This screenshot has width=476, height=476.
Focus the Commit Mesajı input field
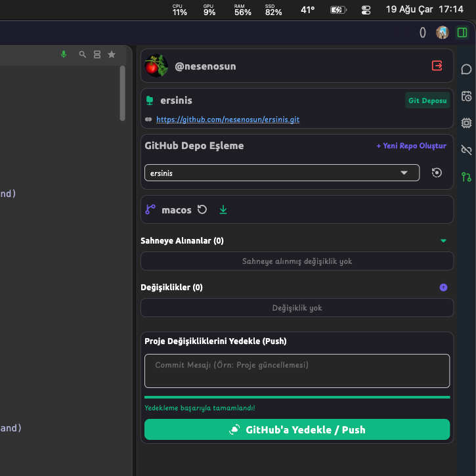(x=297, y=371)
